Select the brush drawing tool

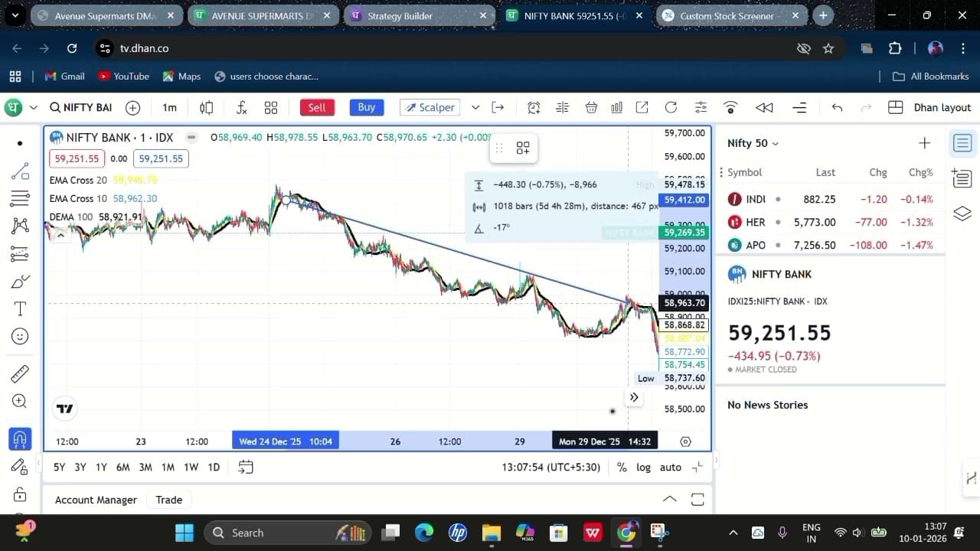20,282
